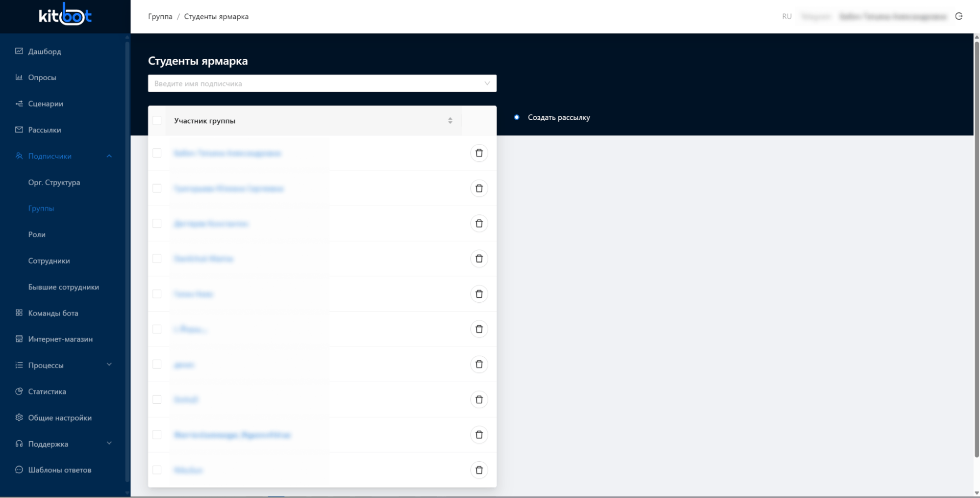Open Статистика via its pie-chart icon
The height and width of the screenshot is (498, 980).
[x=19, y=391]
